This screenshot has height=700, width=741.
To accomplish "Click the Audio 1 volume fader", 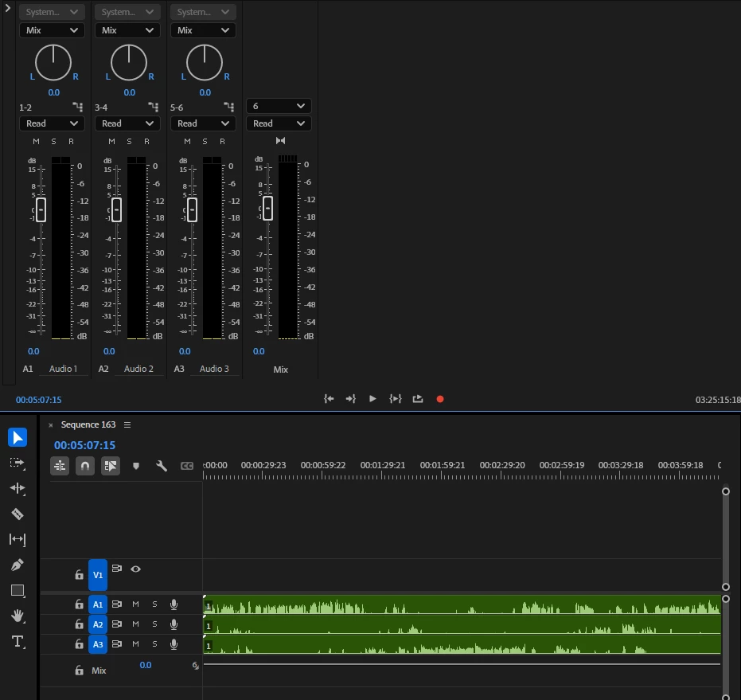I will [41, 209].
